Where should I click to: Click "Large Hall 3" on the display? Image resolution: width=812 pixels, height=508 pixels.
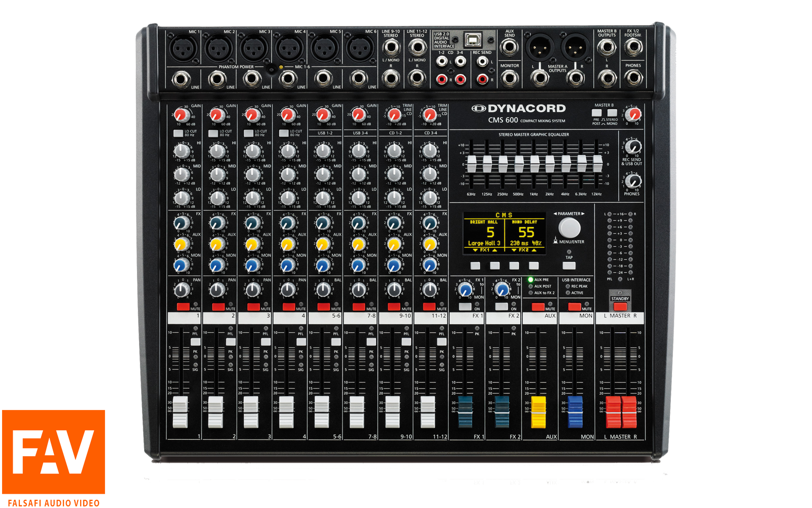(484, 243)
